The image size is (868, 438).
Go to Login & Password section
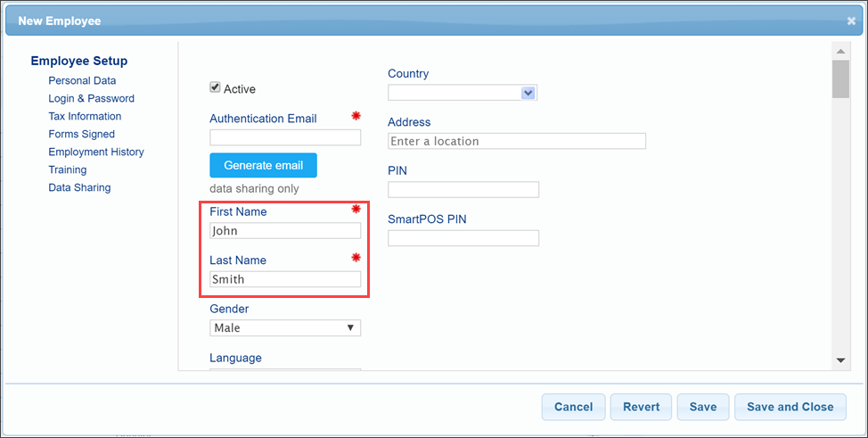click(x=91, y=98)
